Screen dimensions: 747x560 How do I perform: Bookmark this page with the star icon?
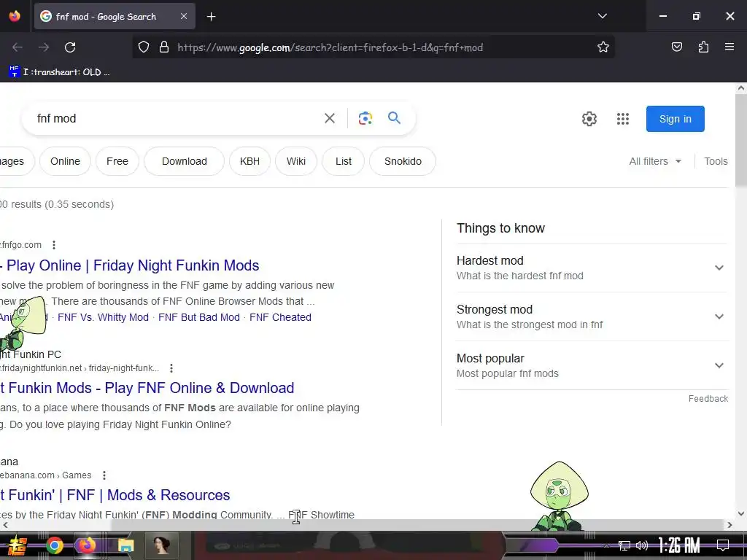coord(603,47)
